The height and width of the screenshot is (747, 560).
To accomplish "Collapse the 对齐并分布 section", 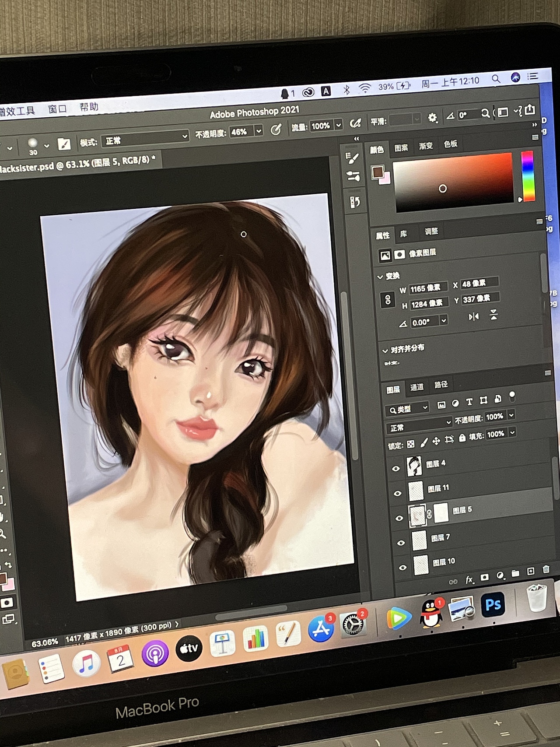I will (385, 351).
